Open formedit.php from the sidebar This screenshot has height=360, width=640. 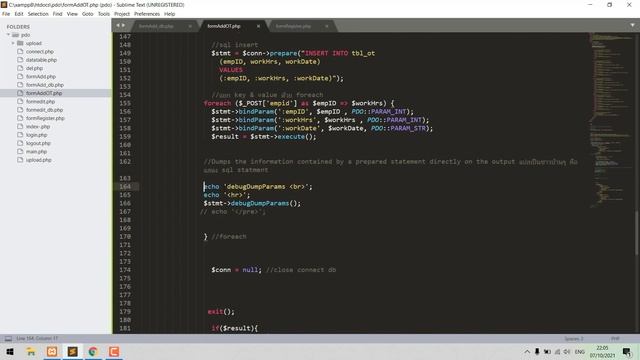[40, 102]
